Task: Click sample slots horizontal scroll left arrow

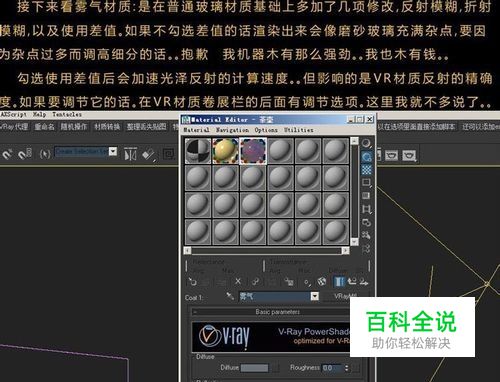Action: (187, 250)
